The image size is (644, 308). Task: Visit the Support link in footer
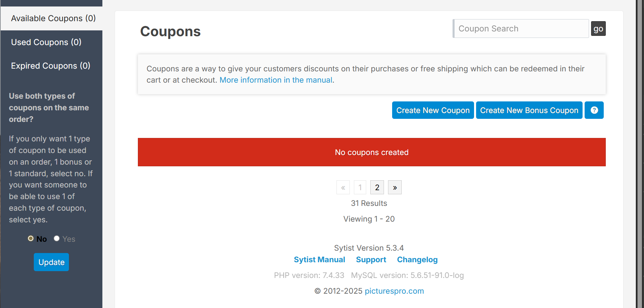pyautogui.click(x=371, y=260)
